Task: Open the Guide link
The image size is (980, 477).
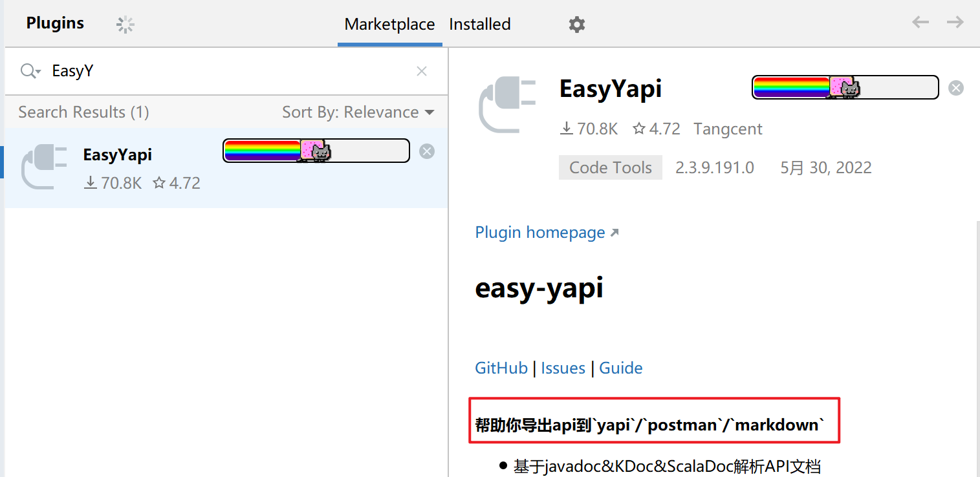Action: [x=621, y=368]
